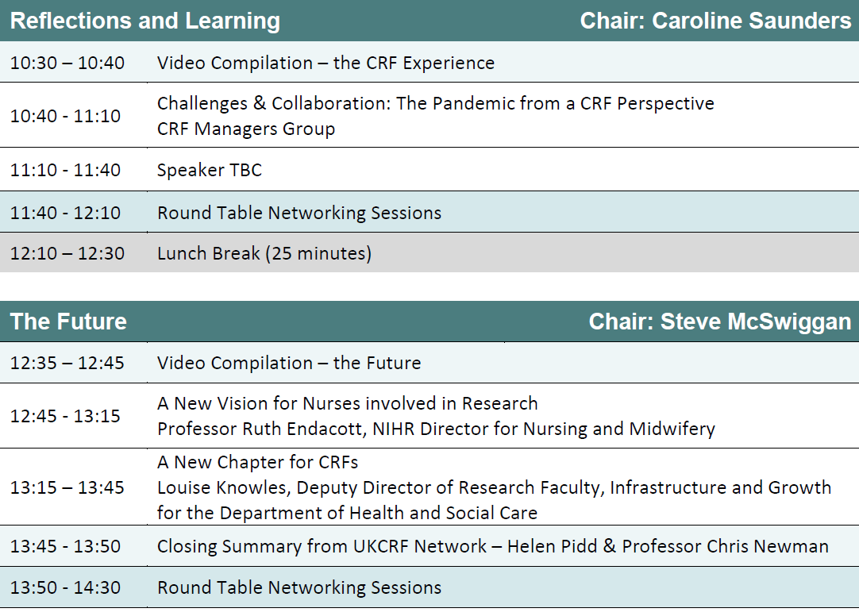Click the 10:30 – 10:40 time cell
This screenshot has height=616, width=859.
67,63
